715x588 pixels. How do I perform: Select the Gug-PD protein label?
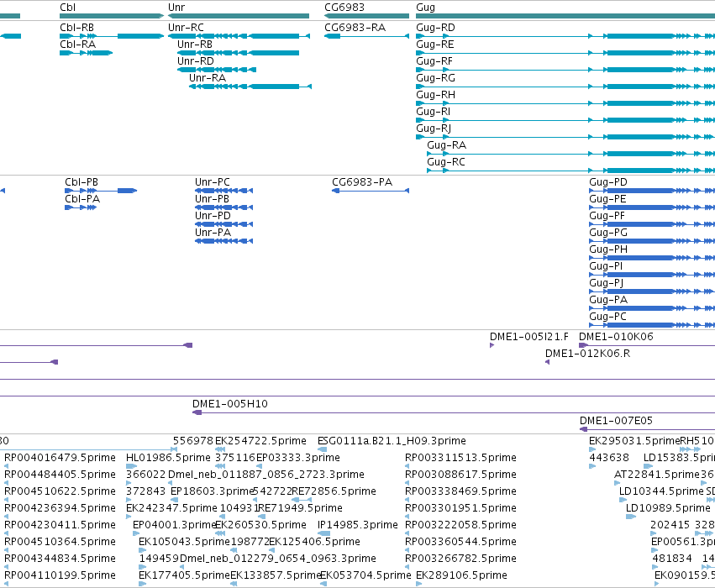pos(607,183)
